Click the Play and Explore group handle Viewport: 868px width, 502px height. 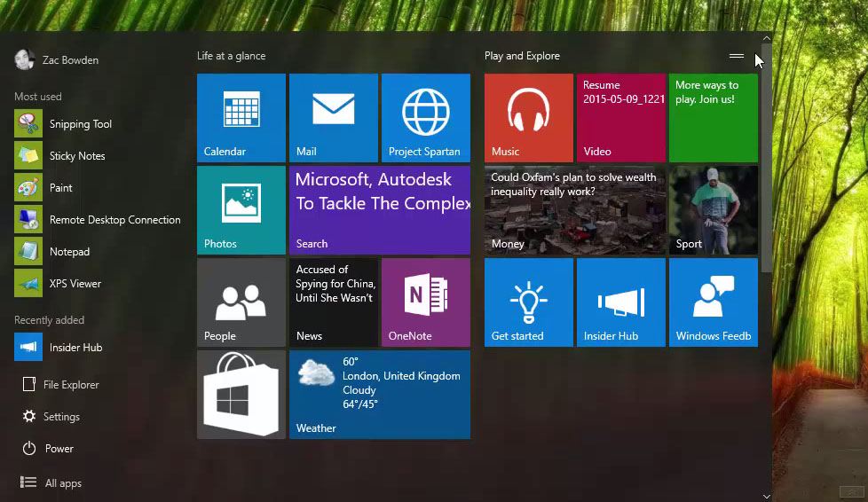coord(737,56)
